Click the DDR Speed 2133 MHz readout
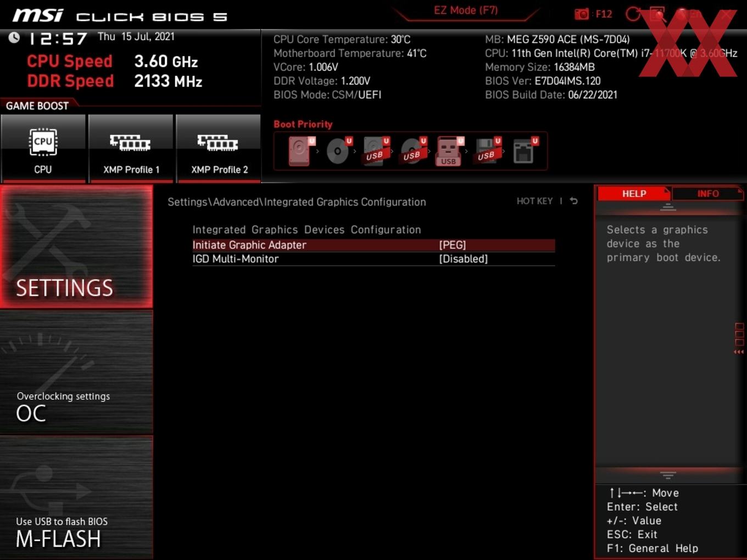The width and height of the screenshot is (747, 560). tap(115, 81)
